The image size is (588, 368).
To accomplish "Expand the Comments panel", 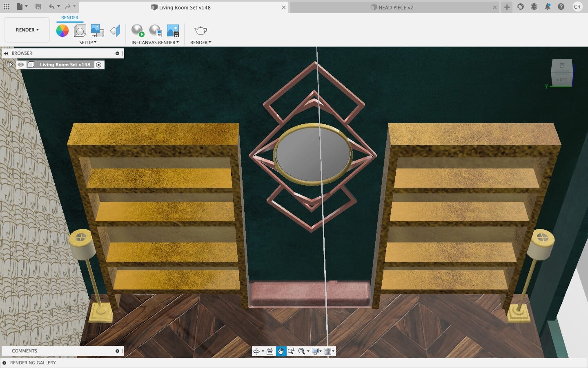I will 117,351.
